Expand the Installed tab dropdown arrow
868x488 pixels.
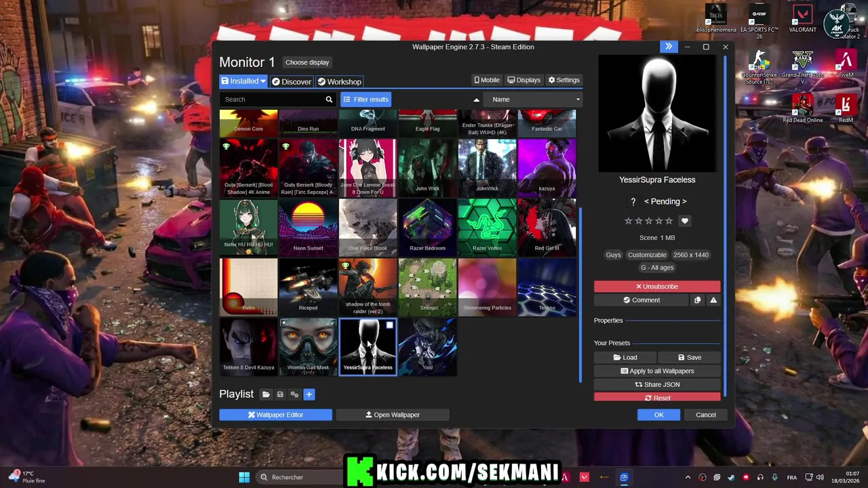[x=262, y=82]
